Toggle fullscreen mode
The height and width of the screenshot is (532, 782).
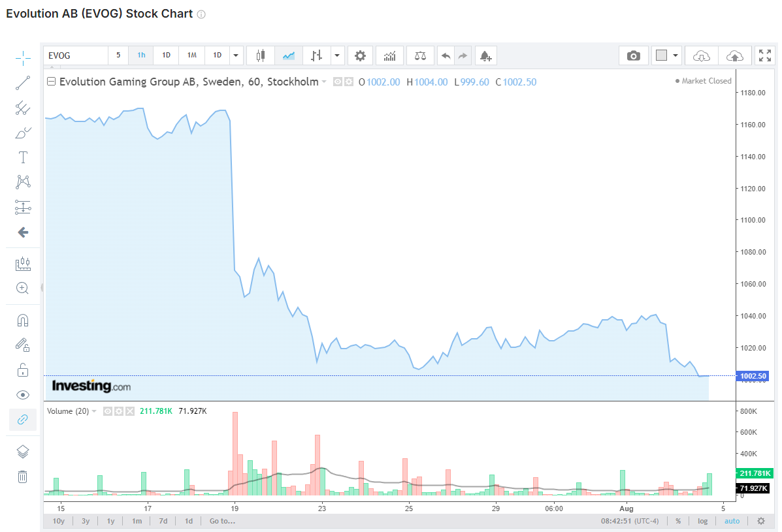pyautogui.click(x=765, y=55)
